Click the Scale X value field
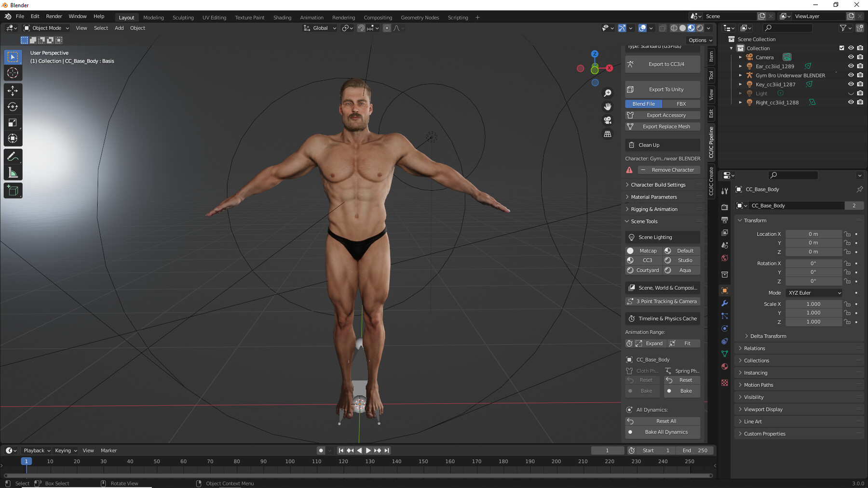This screenshot has height=488, width=868. coord(814,304)
